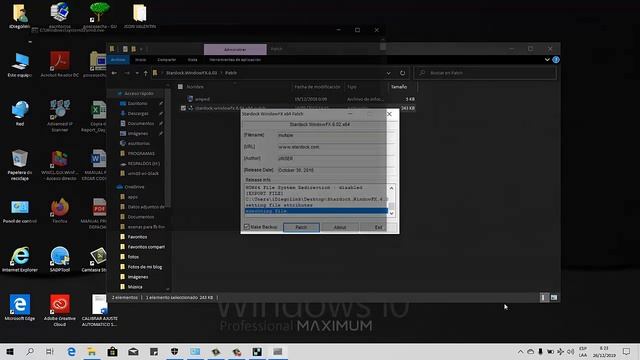Open the SADPTool desktop icon

coord(60,259)
